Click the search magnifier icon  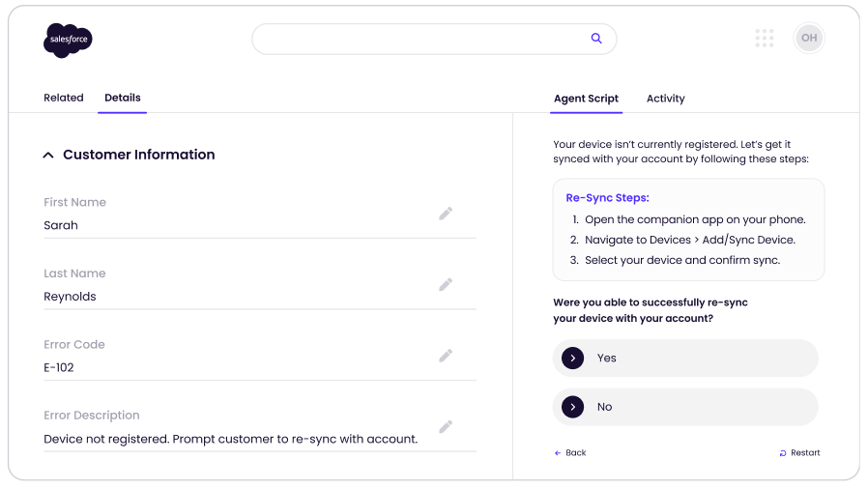point(596,39)
